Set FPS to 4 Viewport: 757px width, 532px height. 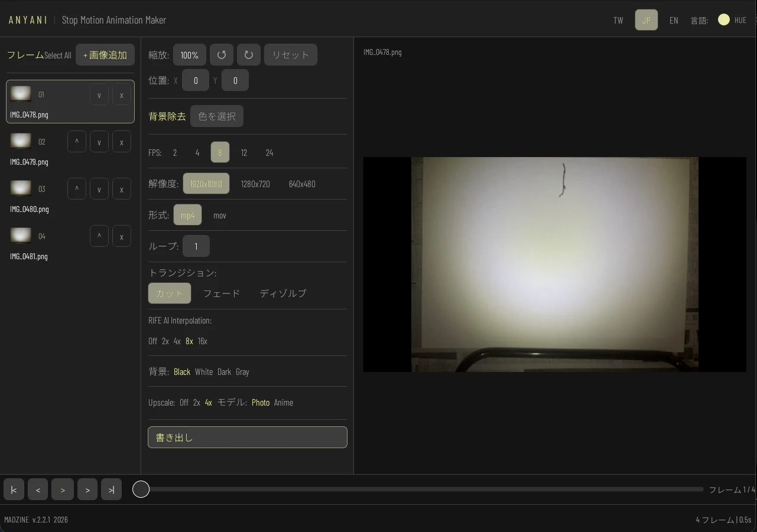point(197,152)
